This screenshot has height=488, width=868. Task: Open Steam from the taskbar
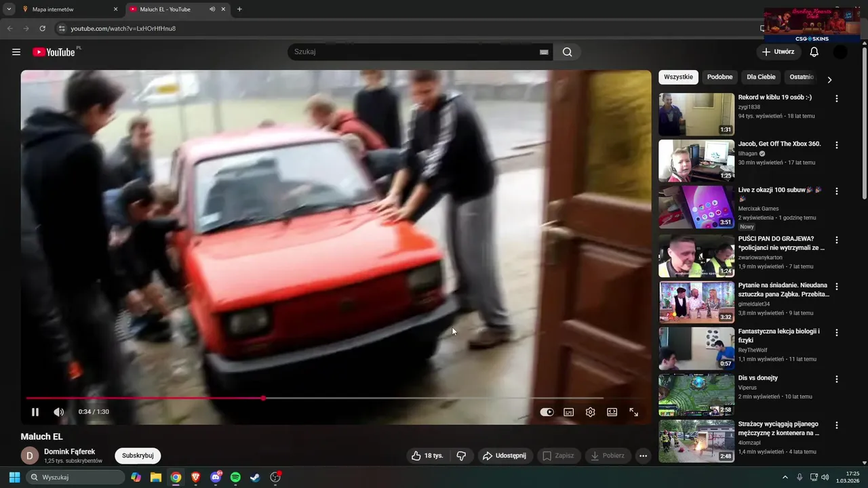tap(255, 477)
